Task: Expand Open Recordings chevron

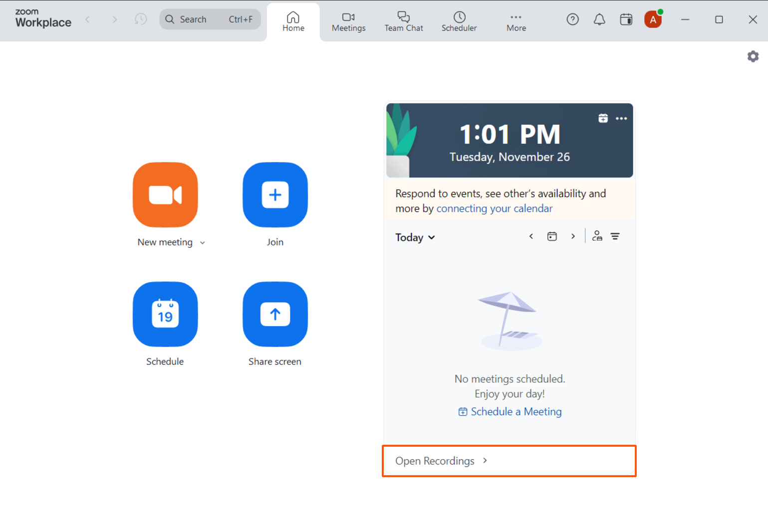Action: (485, 461)
